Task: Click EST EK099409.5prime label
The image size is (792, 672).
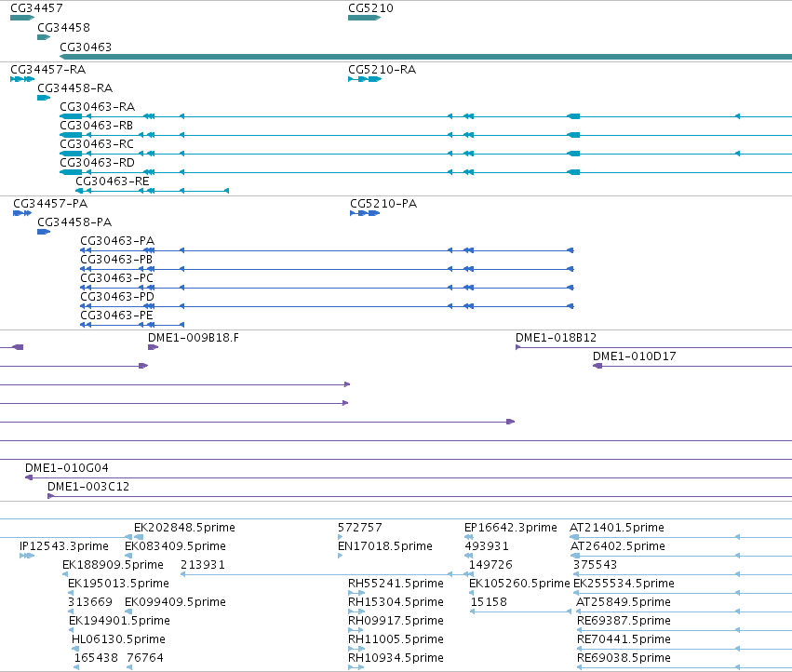Action: coord(175,602)
